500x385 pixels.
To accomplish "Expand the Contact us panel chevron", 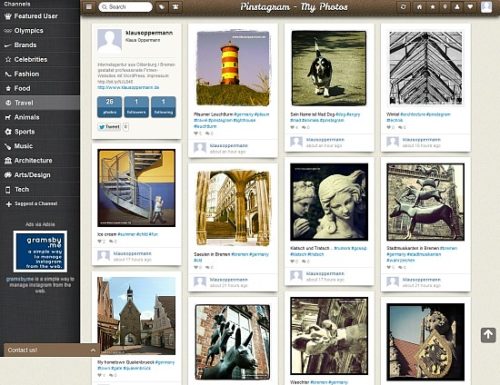I will [x=93, y=350].
